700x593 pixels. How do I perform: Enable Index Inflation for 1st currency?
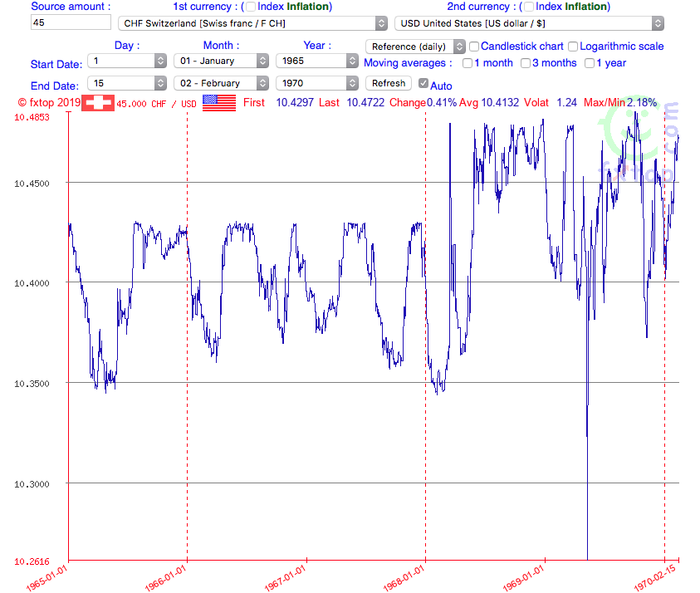click(x=250, y=7)
